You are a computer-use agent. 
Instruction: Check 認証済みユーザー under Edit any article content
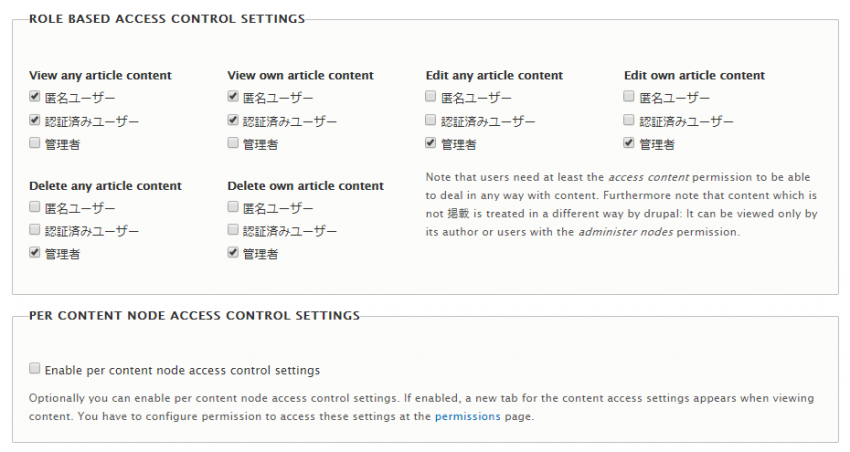point(431,120)
